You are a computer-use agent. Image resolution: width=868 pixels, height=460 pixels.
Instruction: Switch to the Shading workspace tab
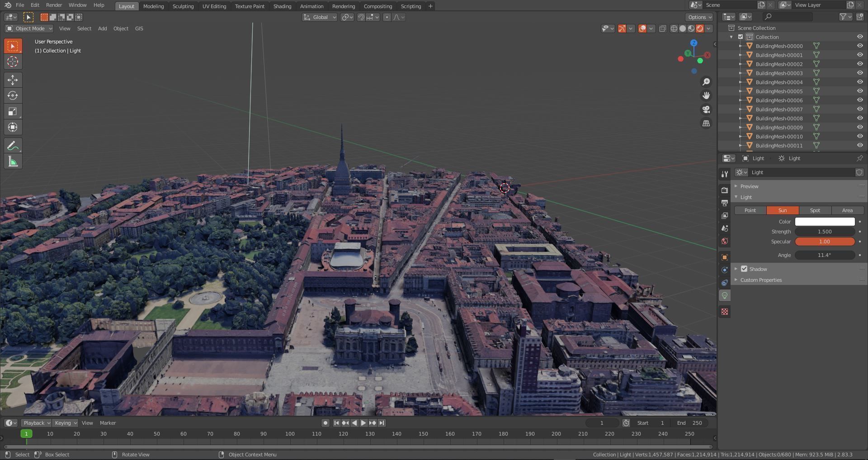[282, 6]
